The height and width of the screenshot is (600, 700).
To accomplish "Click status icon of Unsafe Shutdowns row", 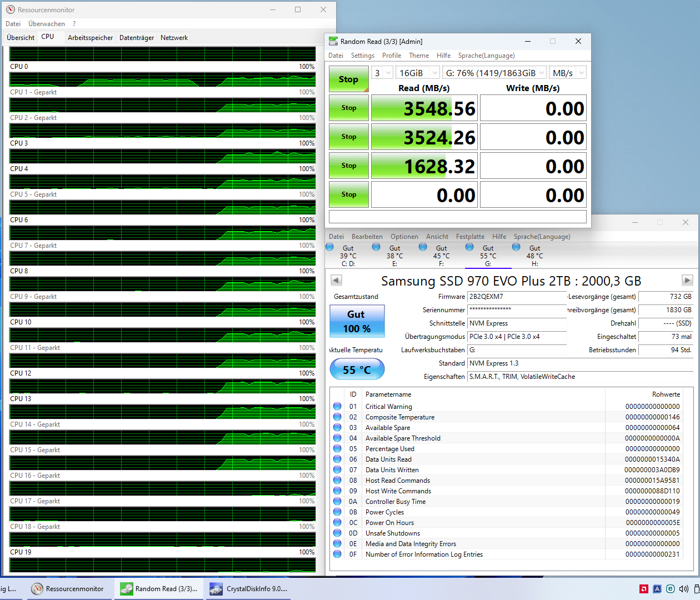I will click(x=337, y=533).
